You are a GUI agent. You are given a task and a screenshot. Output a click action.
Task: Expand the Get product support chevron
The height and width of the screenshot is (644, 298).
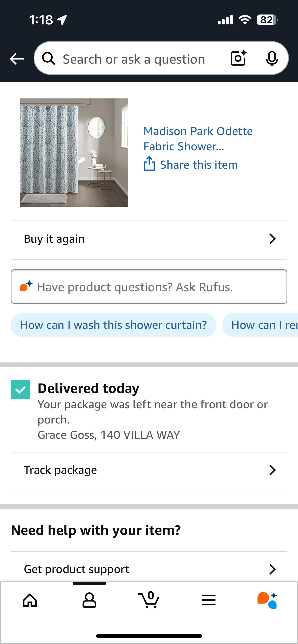click(273, 569)
